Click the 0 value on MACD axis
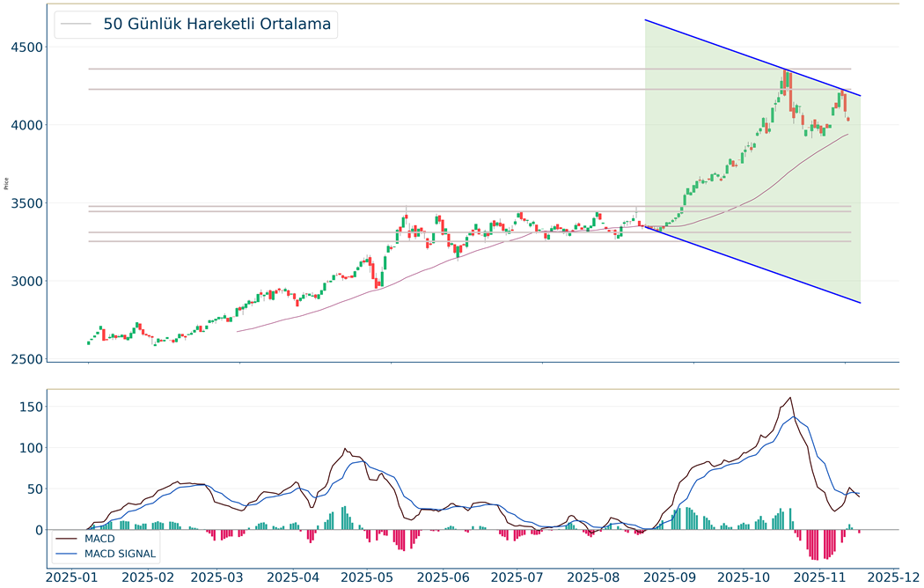 point(36,530)
